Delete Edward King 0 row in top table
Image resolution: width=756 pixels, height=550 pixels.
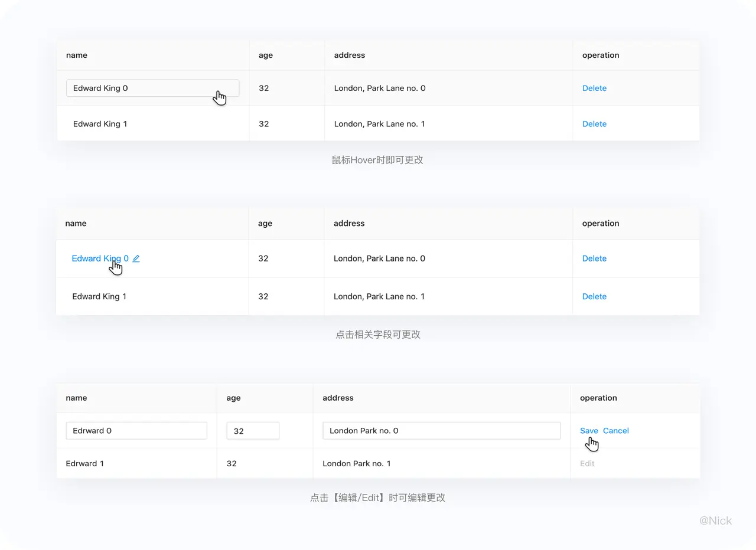[594, 88]
